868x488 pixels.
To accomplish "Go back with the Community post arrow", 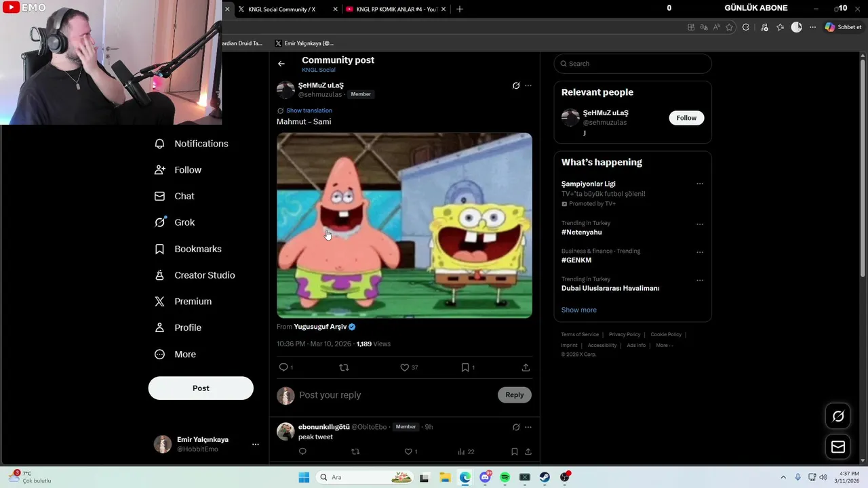I will tap(281, 64).
